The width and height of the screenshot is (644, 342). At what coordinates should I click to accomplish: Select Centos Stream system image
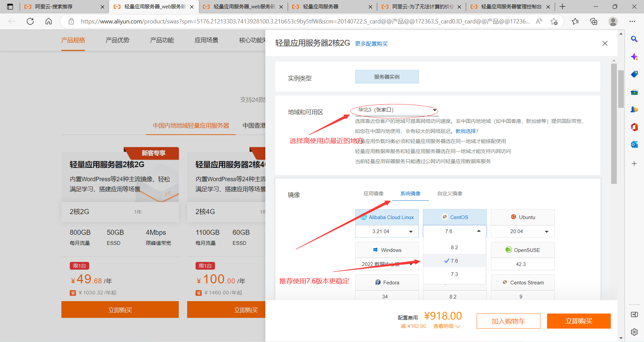[x=523, y=282]
